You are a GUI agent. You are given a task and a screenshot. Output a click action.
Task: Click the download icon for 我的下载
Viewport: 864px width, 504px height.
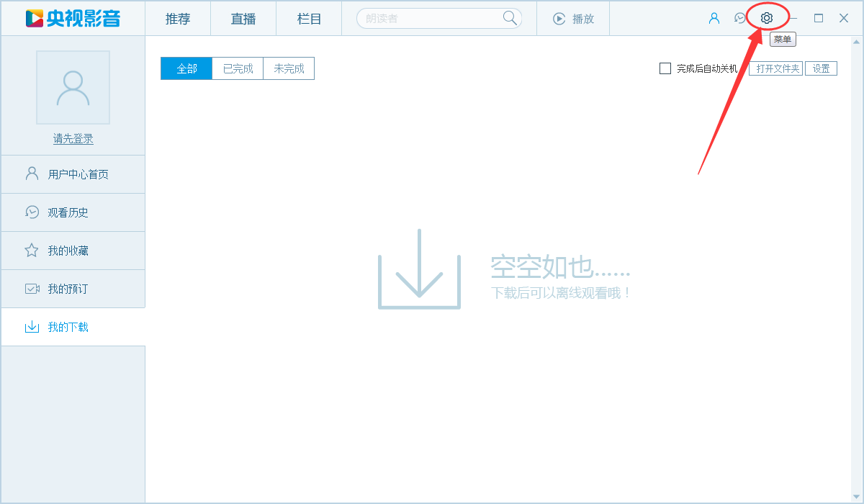[30, 326]
